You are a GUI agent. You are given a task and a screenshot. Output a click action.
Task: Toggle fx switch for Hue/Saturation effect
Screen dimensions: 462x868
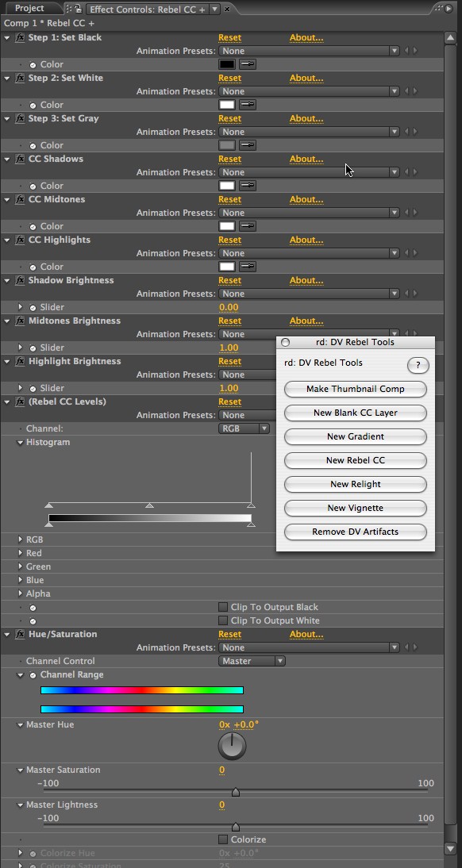[20, 635]
